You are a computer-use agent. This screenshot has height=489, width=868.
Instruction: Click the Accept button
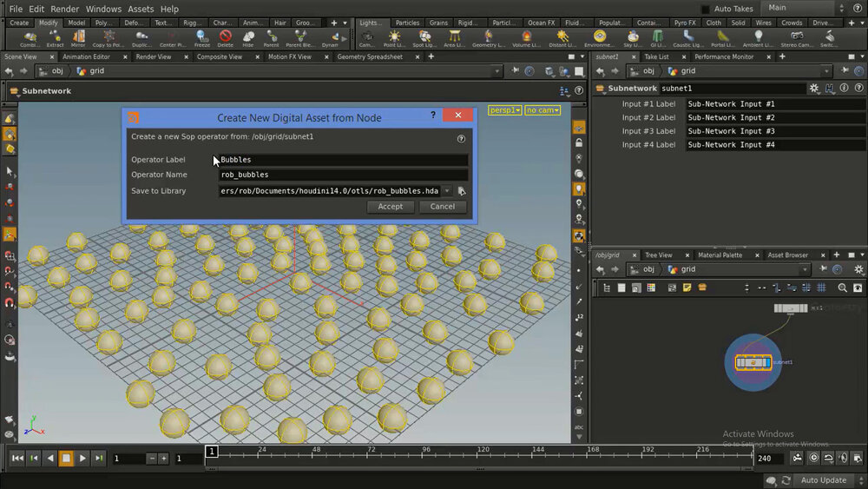pyautogui.click(x=391, y=207)
